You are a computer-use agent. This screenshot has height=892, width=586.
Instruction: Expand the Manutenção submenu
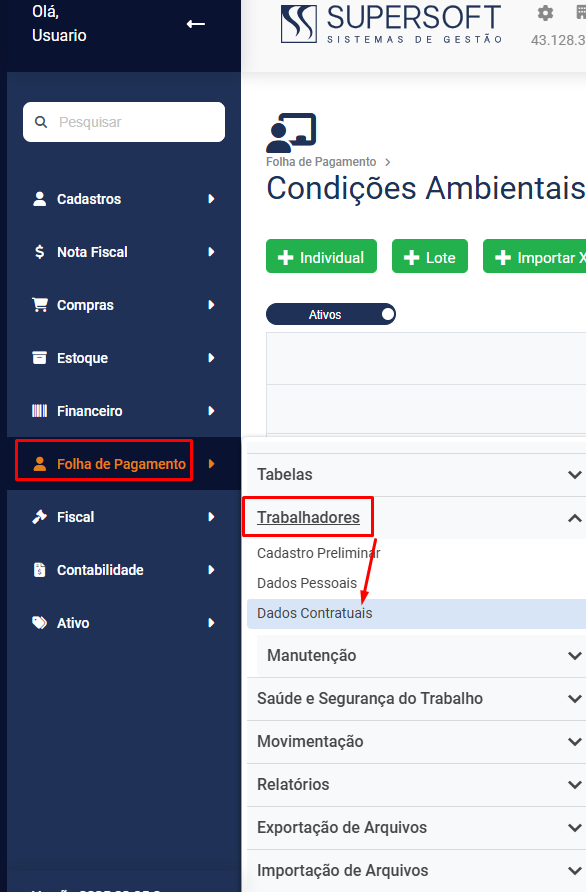point(422,655)
